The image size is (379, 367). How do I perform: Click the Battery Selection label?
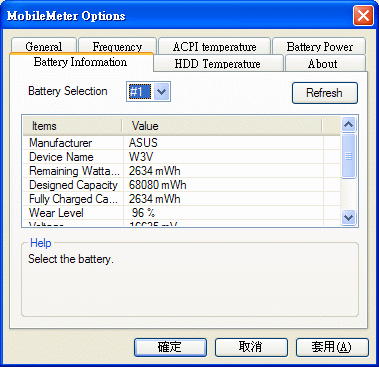tap(68, 91)
